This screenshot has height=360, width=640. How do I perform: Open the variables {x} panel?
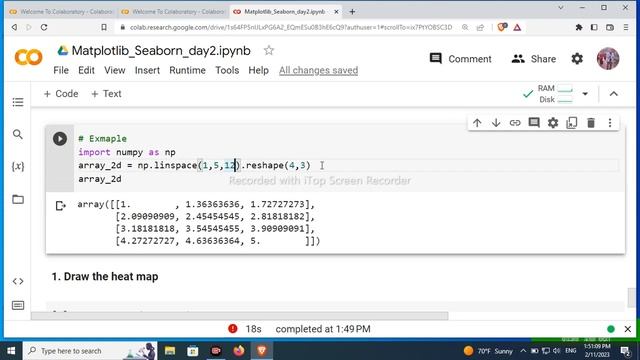18,167
